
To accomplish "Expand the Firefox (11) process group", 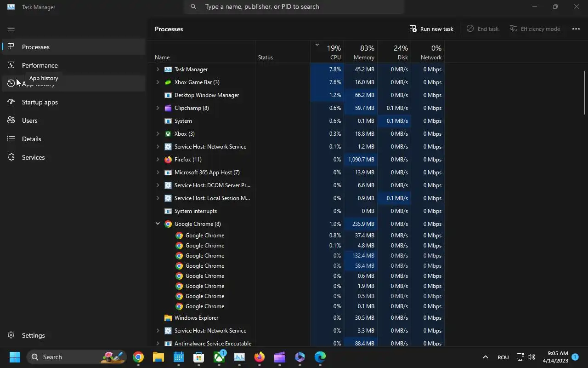I will pyautogui.click(x=158, y=160).
